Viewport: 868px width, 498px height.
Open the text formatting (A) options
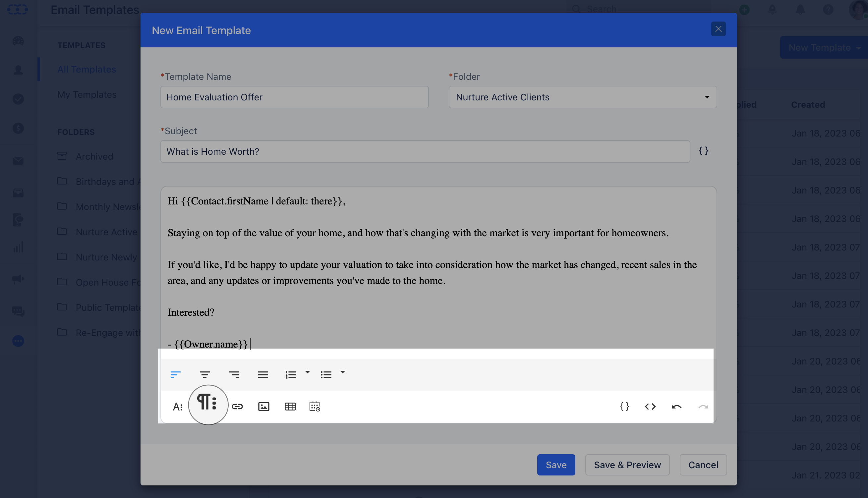click(178, 406)
